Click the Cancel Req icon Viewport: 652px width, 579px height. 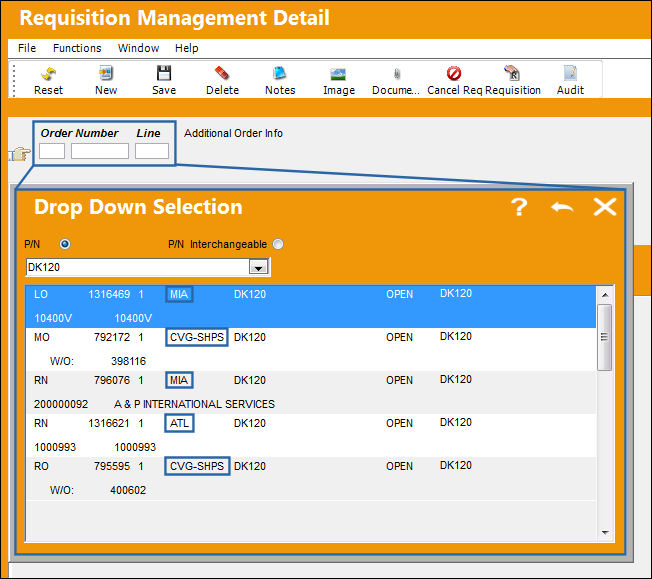[454, 81]
